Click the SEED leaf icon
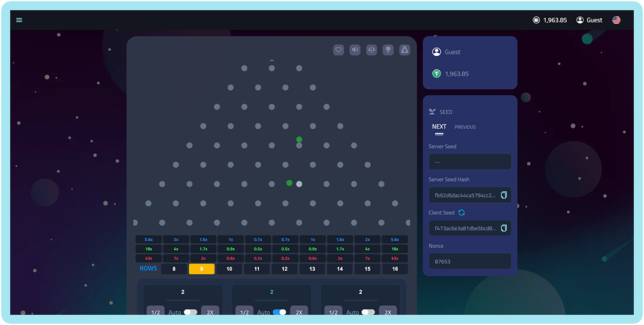 (x=432, y=111)
